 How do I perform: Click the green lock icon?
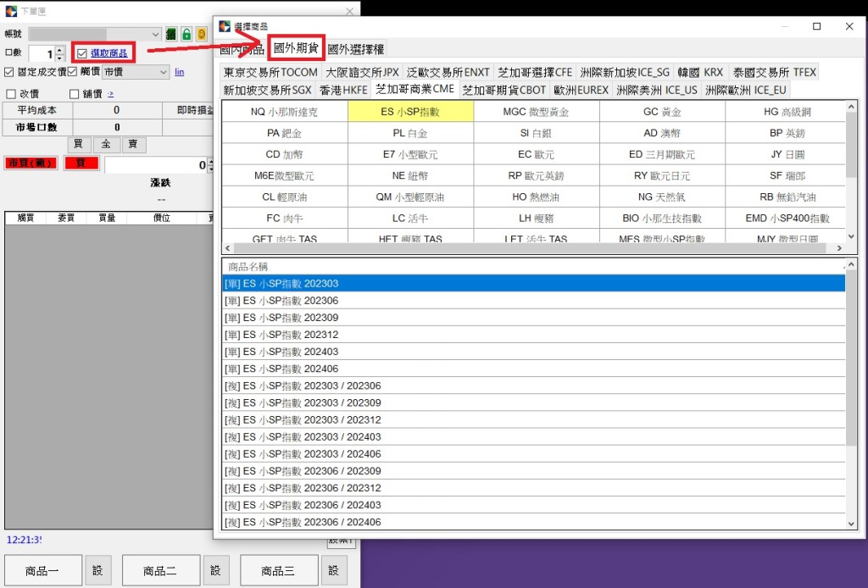[186, 34]
